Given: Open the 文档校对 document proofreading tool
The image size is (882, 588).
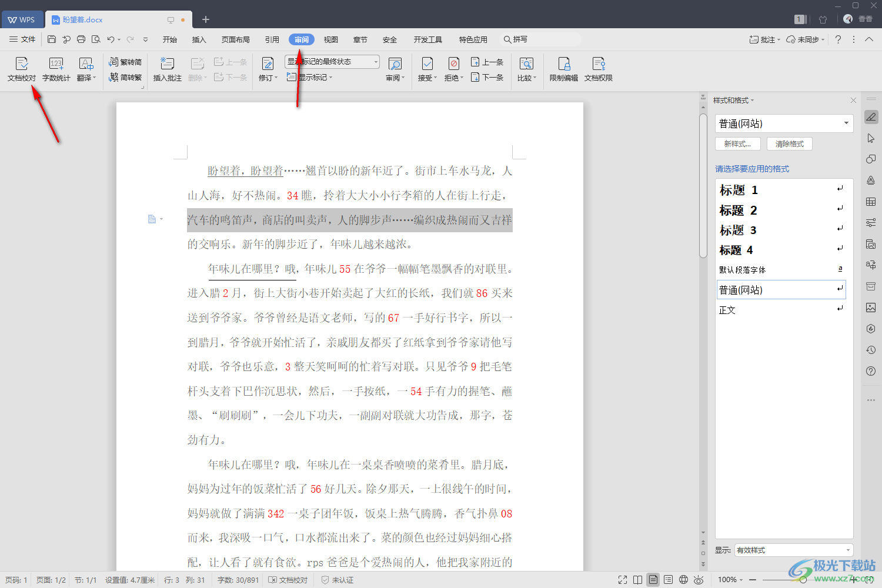Looking at the screenshot, I should point(22,69).
